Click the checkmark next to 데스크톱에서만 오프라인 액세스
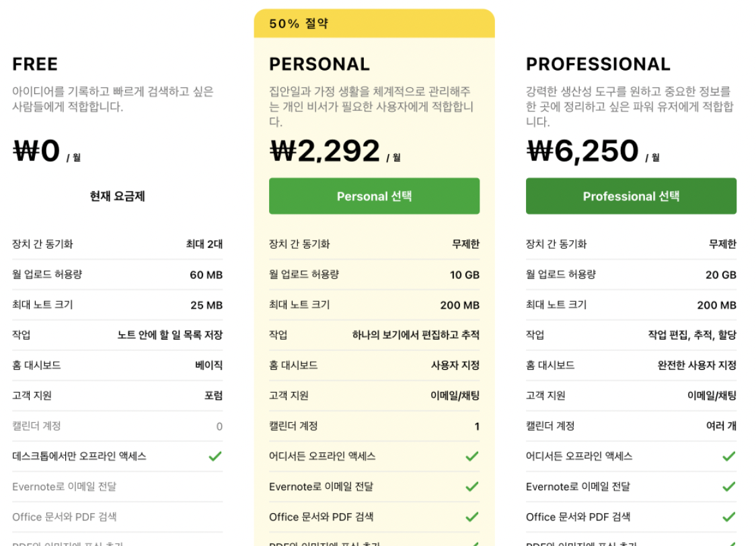The image size is (756, 546). 215,456
